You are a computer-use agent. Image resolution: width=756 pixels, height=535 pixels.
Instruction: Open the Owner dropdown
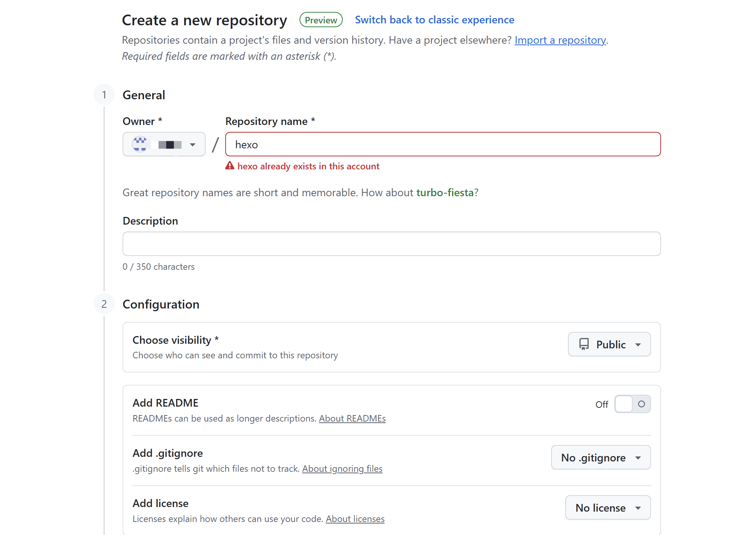pyautogui.click(x=164, y=144)
